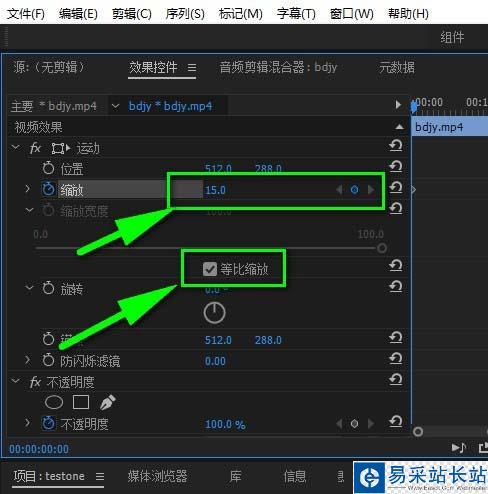
Task: Collapse the 缩放宽度 property
Action: (x=29, y=210)
